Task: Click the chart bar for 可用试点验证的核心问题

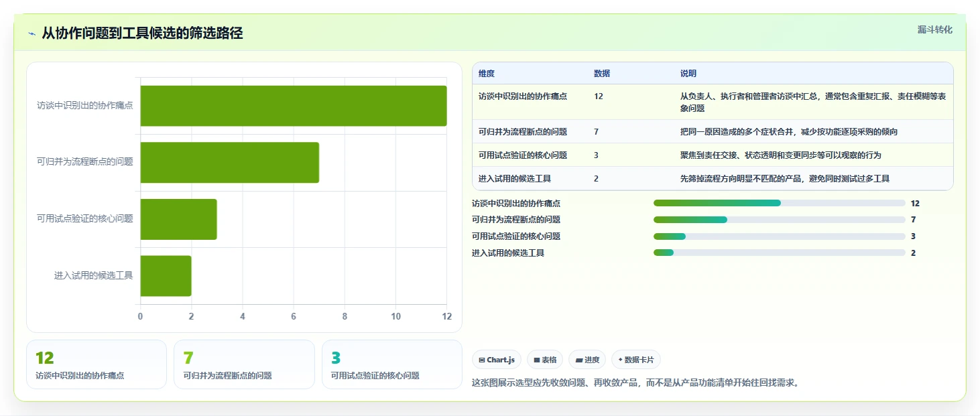Action: click(x=179, y=219)
